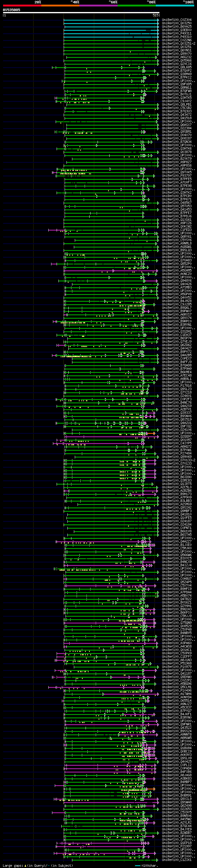The width and height of the screenshot is (197, 868).
Task: Open hit UniRef100_Q99070
Action: pyautogui.click(x=176, y=54)
